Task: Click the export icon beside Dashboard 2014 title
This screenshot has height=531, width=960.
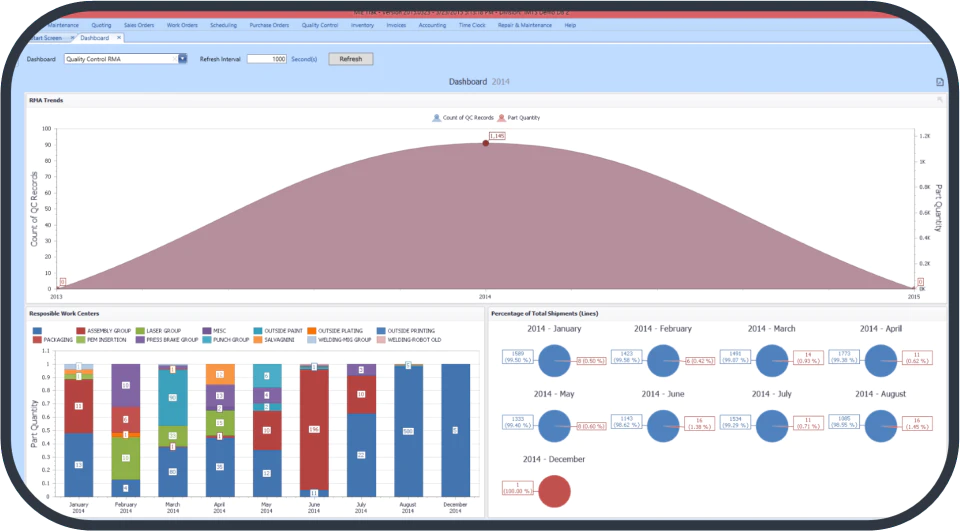Action: (939, 82)
